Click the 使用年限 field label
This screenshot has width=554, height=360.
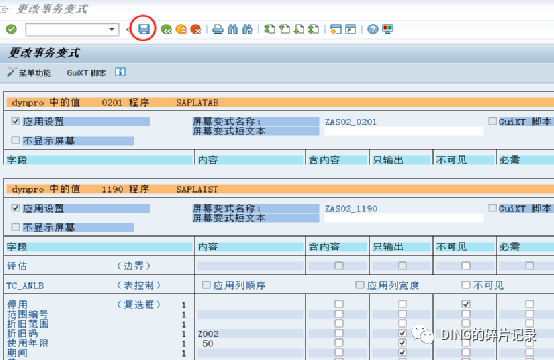pos(28,343)
